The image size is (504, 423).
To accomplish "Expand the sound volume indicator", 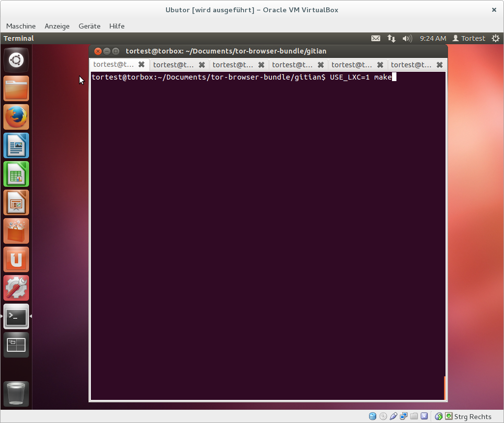I will [407, 38].
